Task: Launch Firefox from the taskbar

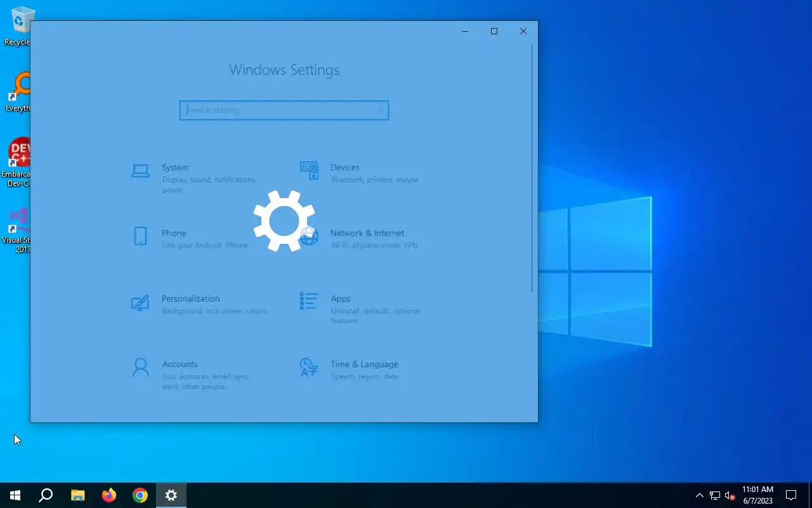Action: [x=109, y=495]
